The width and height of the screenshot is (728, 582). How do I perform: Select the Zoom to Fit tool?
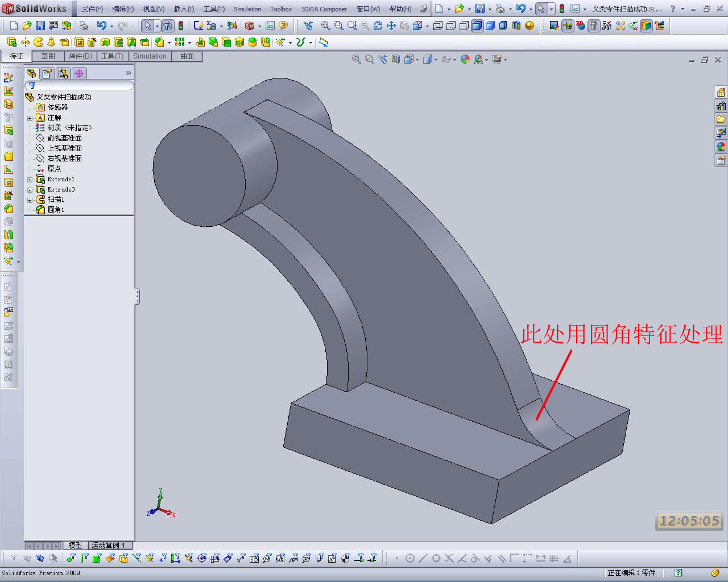[x=325, y=26]
